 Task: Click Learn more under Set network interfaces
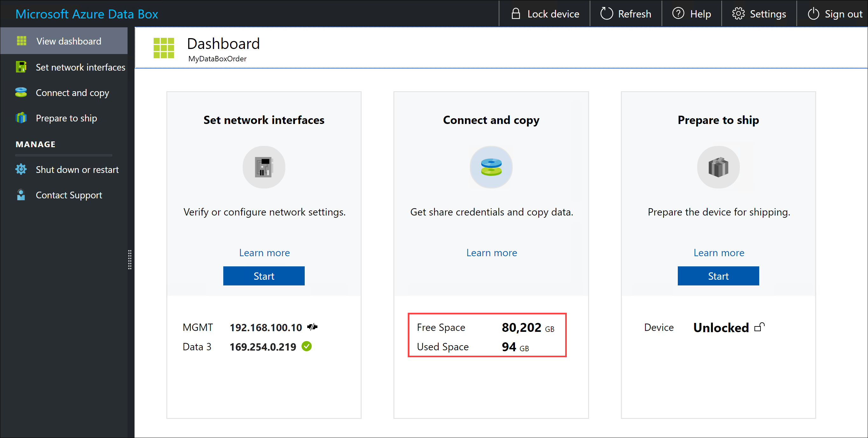[264, 252]
